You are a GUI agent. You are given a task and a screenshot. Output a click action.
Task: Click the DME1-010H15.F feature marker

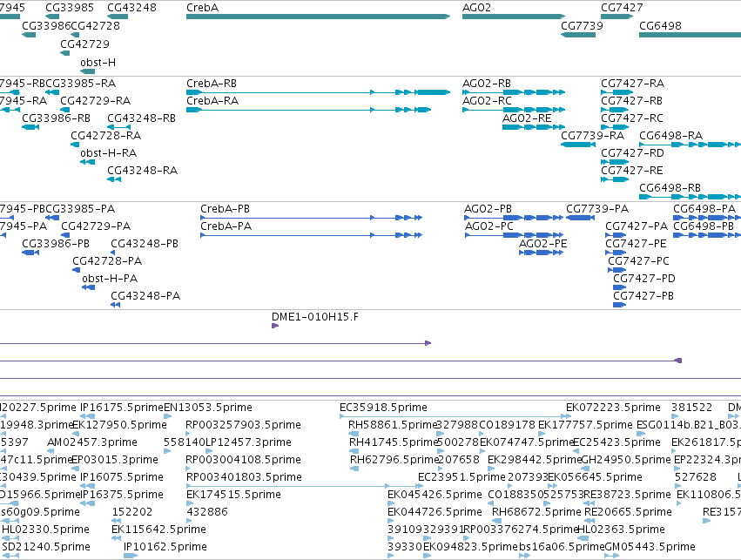coord(275,326)
